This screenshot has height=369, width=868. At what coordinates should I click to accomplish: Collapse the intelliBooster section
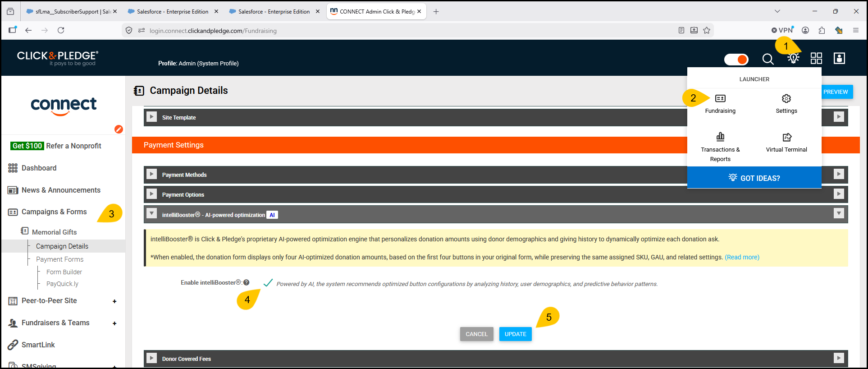tap(152, 214)
